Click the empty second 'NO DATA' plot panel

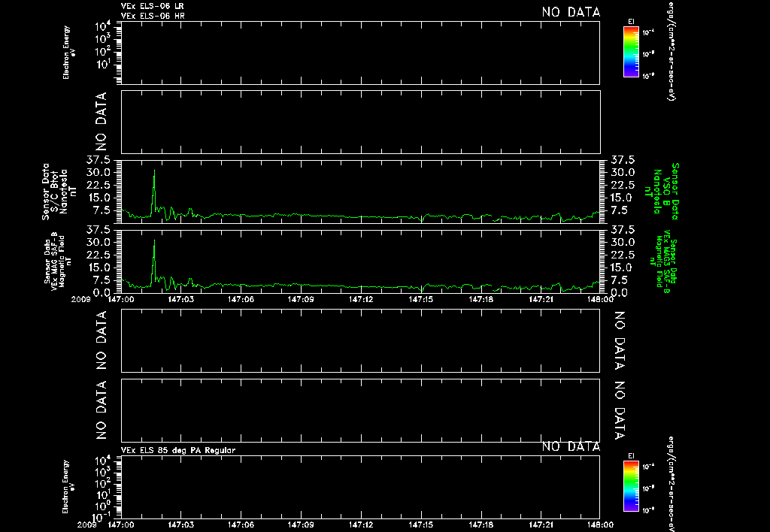point(360,122)
